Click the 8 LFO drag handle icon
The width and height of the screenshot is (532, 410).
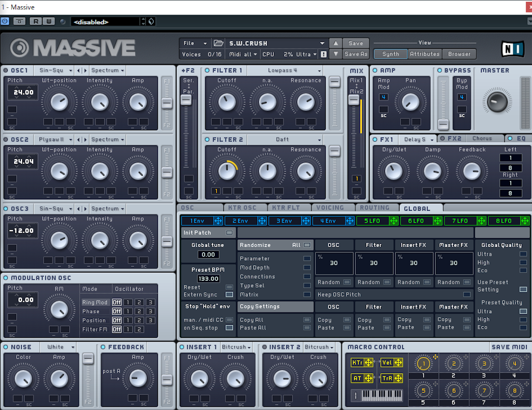point(525,221)
